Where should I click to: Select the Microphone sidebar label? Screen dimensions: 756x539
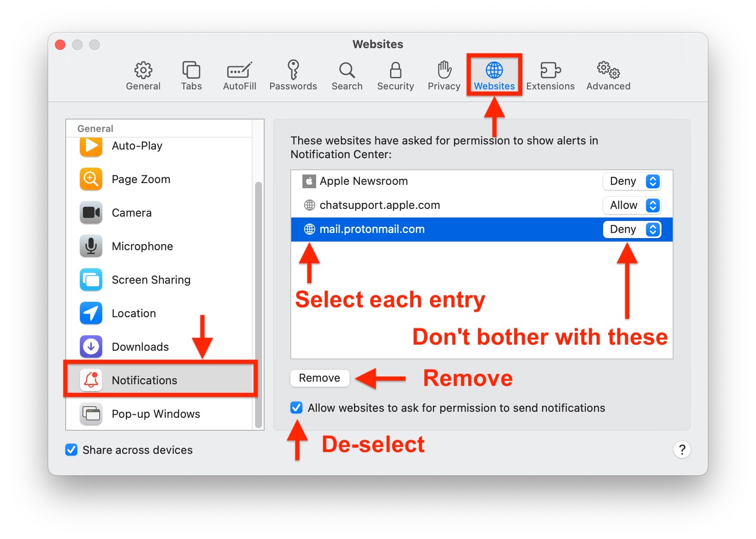[x=142, y=246]
